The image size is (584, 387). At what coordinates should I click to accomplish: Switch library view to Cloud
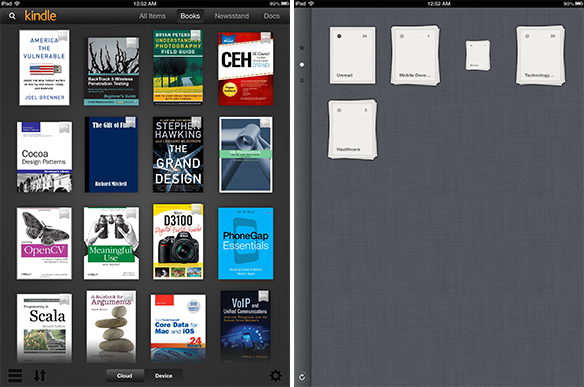125,375
